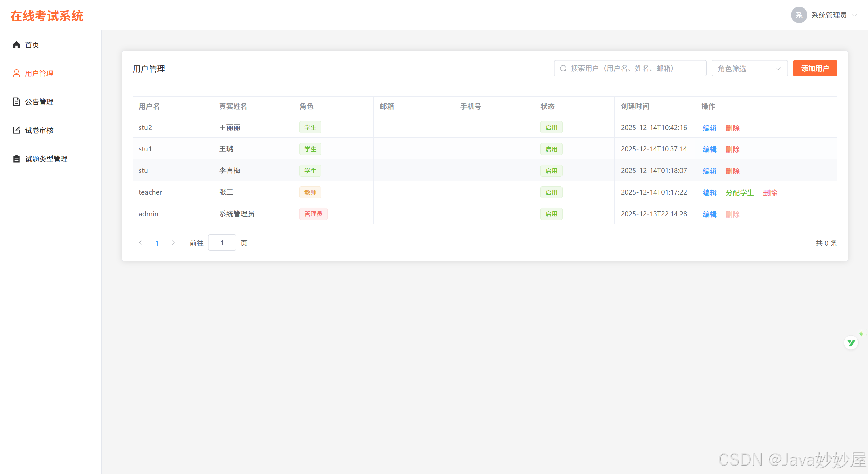
Task: Open the announcement management menu
Action: [x=39, y=102]
